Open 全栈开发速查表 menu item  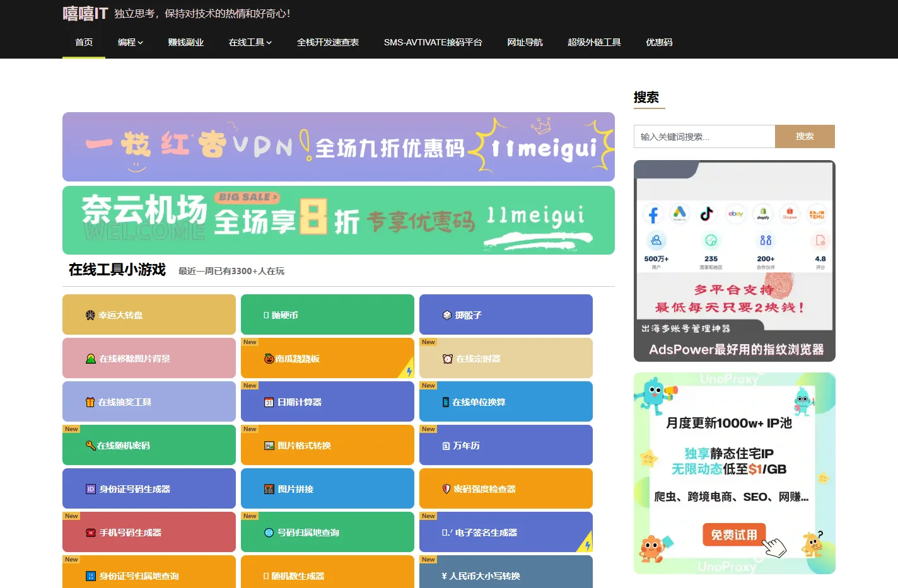click(328, 42)
